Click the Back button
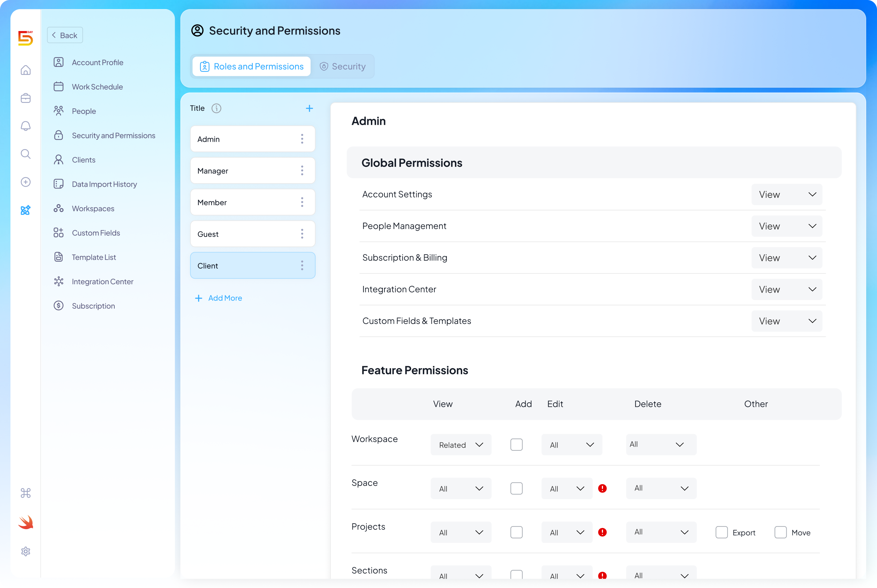Viewport: 877px width, 588px height. point(64,35)
